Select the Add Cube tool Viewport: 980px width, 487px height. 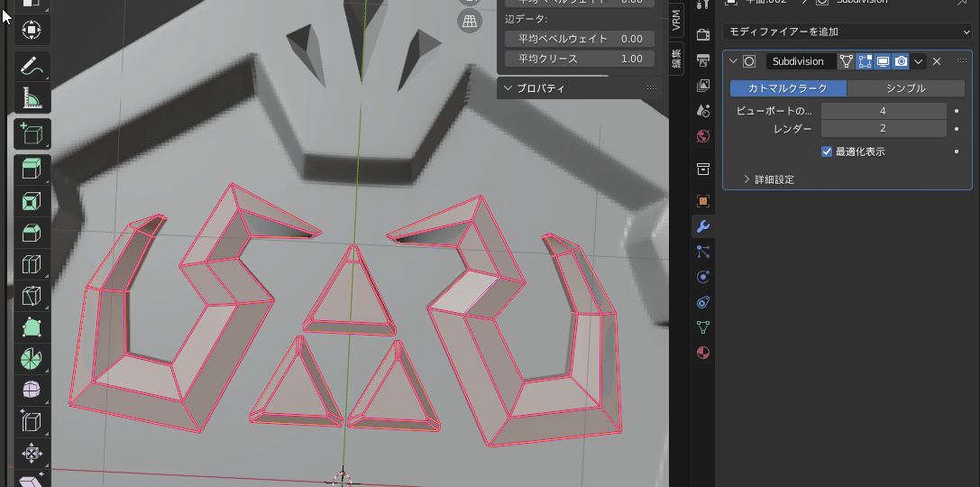[32, 133]
